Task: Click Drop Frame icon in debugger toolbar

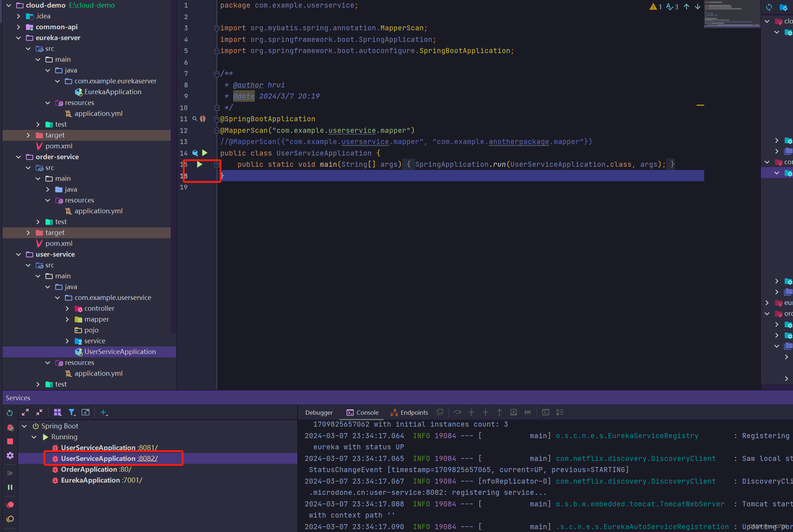Action: [514, 412]
